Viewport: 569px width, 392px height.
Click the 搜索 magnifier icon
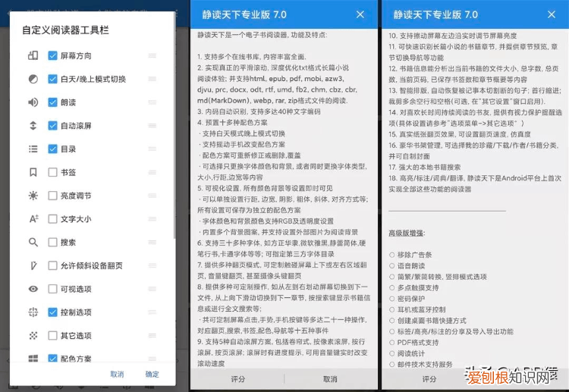click(33, 242)
